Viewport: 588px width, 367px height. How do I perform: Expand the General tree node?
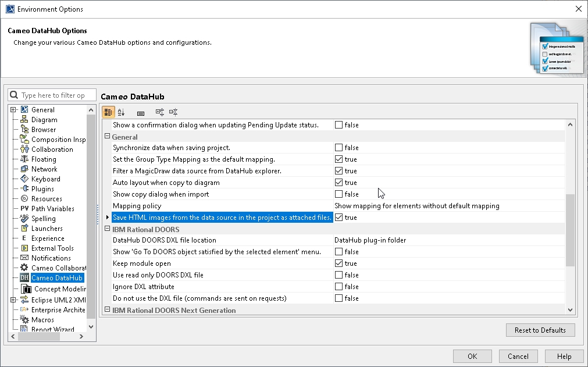13,110
